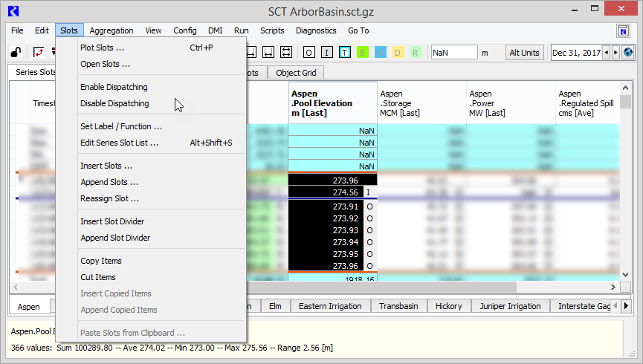Click the light green R flag button
Screen dimensions: 643x364
click(x=416, y=53)
